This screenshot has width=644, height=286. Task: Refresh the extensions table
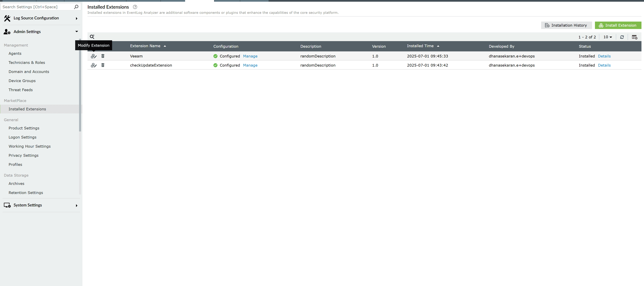pos(622,37)
